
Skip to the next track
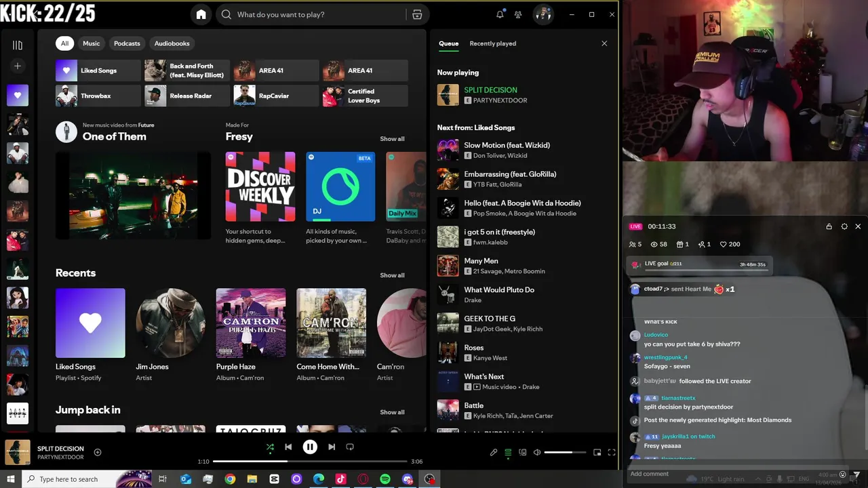point(332,447)
